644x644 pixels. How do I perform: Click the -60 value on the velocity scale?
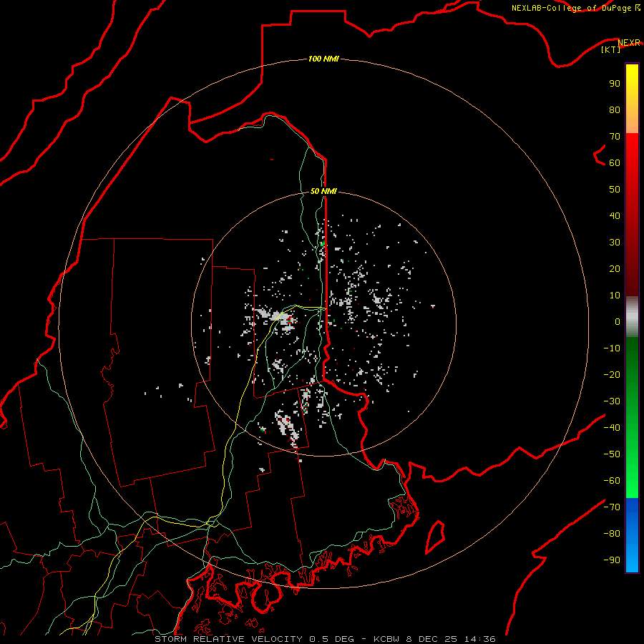[612, 481]
